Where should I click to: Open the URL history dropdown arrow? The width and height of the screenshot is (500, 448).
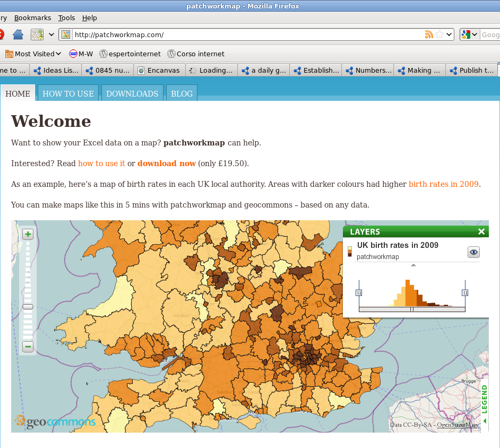(449, 35)
